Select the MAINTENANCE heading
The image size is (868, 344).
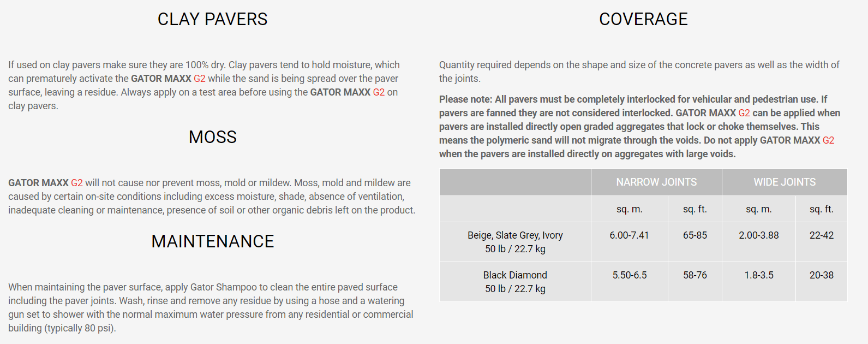[212, 241]
